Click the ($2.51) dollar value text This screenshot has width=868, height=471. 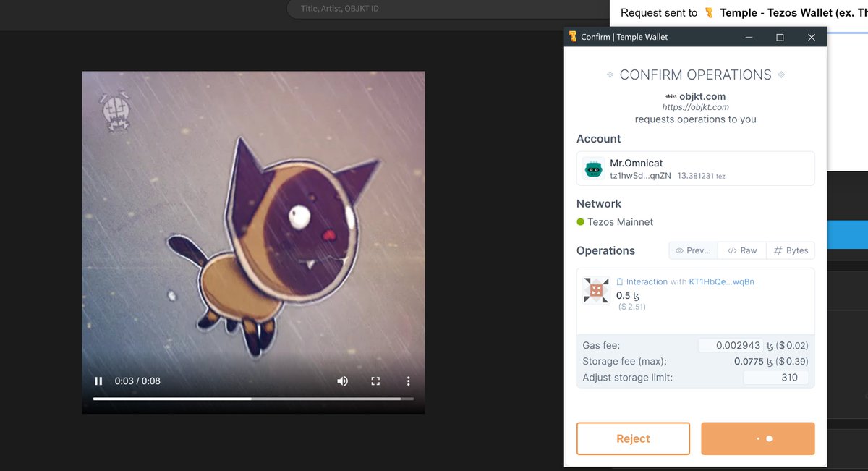[x=632, y=307]
